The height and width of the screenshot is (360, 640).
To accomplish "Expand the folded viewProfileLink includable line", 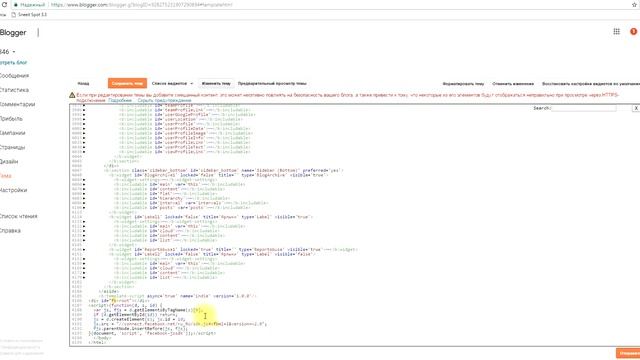I will click(x=84, y=152).
